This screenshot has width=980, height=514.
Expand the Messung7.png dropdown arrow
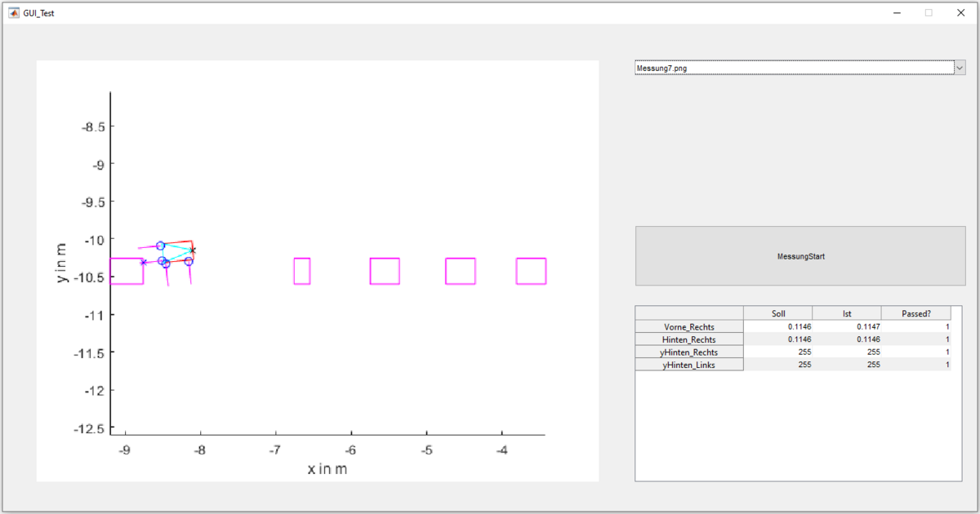tap(960, 69)
